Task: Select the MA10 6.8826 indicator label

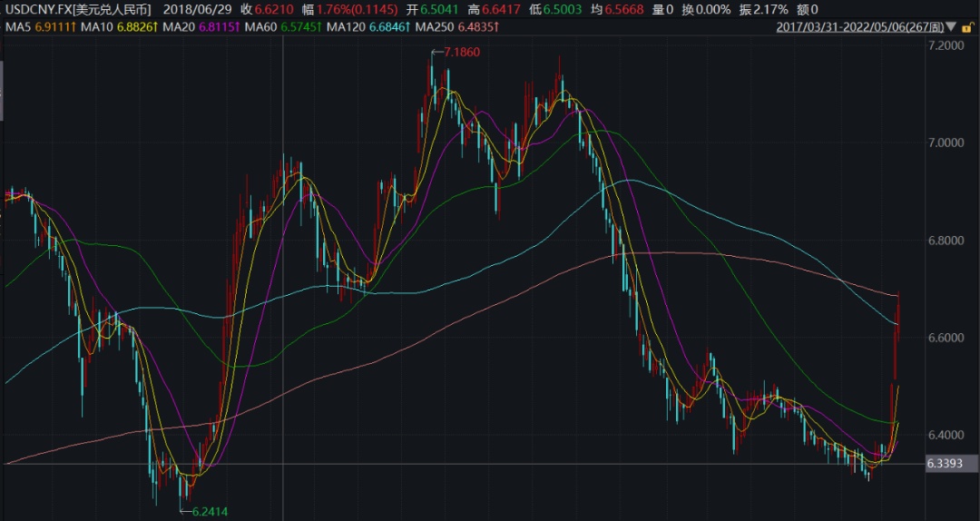Action: click(122, 27)
